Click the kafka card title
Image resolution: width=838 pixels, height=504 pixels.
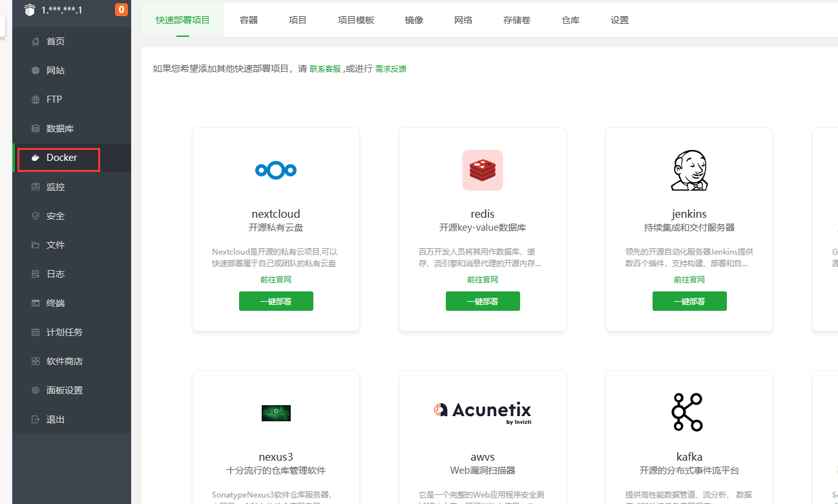(x=689, y=457)
